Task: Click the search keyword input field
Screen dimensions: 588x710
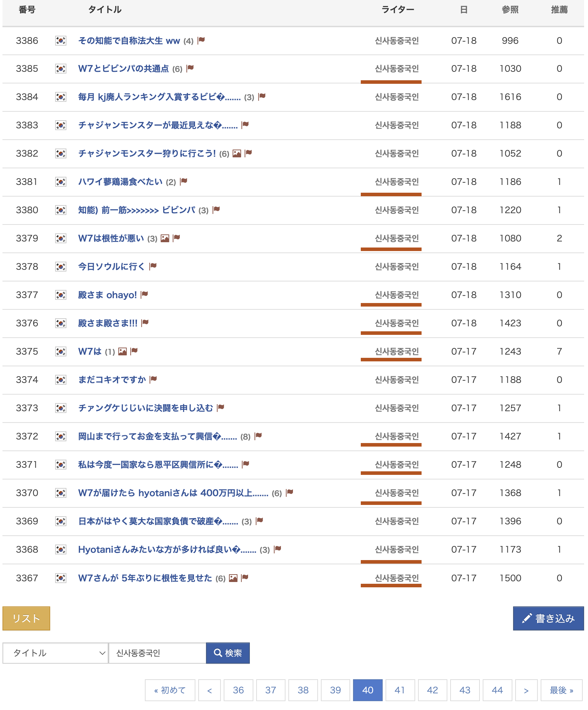Action: [157, 653]
